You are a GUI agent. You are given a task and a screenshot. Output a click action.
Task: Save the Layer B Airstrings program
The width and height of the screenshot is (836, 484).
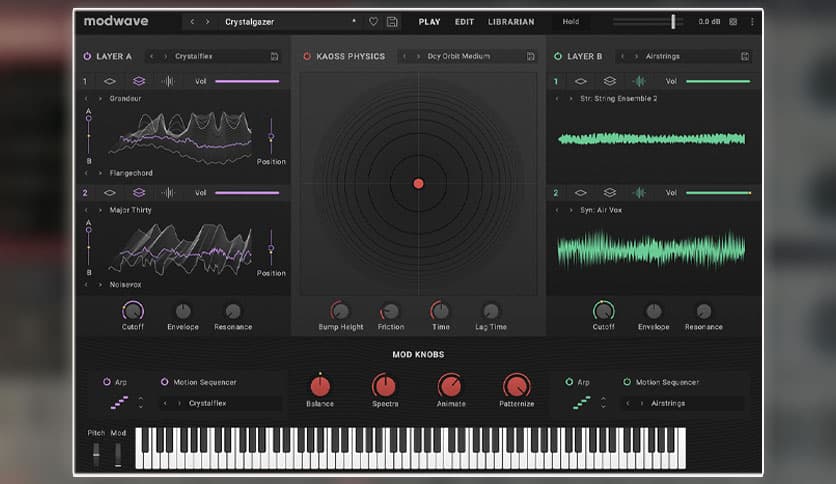click(745, 57)
